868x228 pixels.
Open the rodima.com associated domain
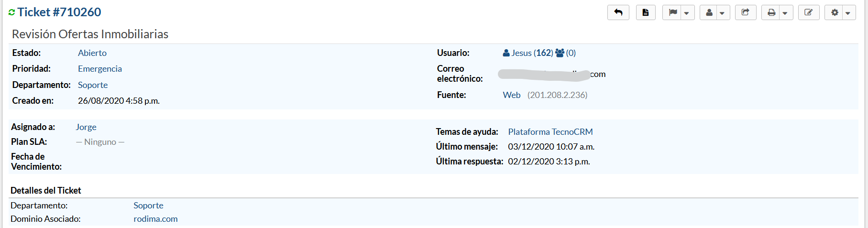155,219
